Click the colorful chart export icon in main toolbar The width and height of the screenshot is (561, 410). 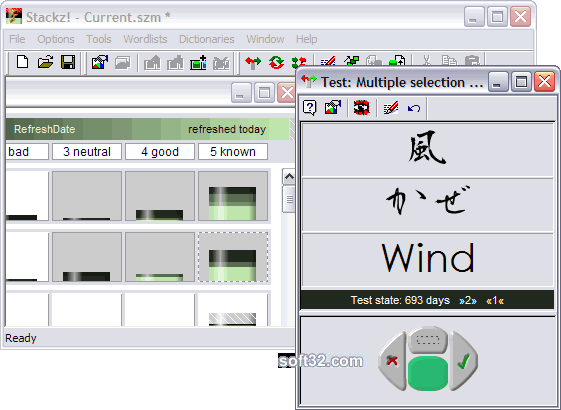100,63
